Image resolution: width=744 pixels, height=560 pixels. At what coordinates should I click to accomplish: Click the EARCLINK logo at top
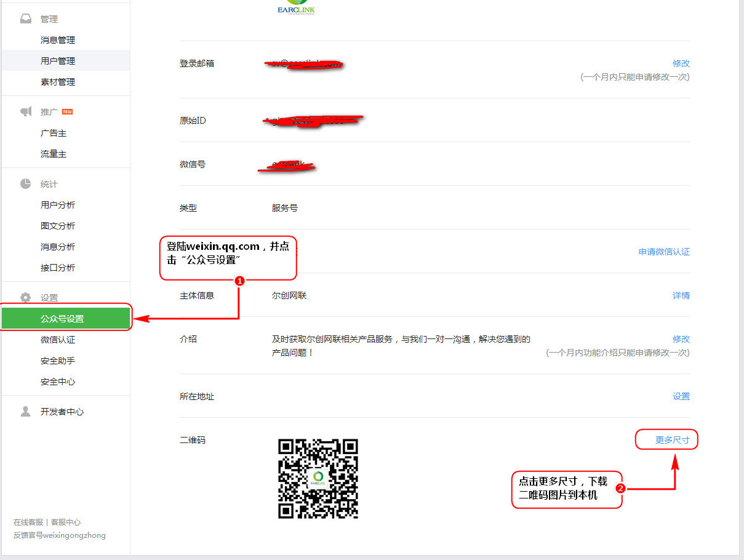(x=296, y=7)
